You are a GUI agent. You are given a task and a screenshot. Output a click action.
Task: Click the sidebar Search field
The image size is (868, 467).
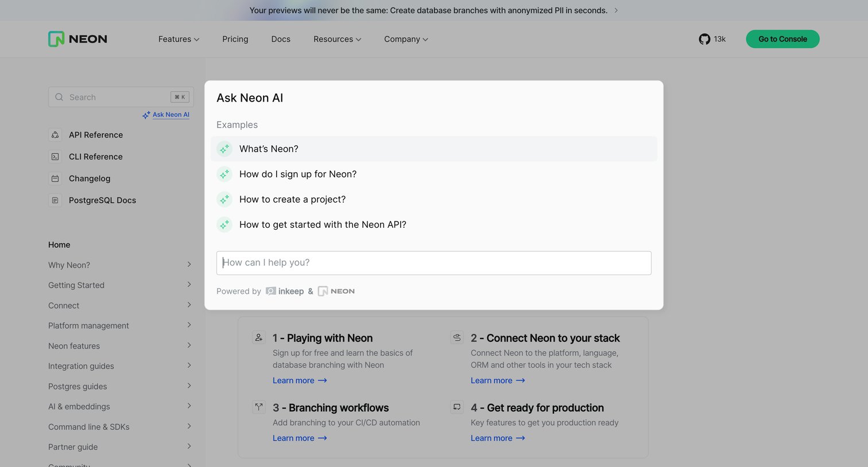(121, 97)
